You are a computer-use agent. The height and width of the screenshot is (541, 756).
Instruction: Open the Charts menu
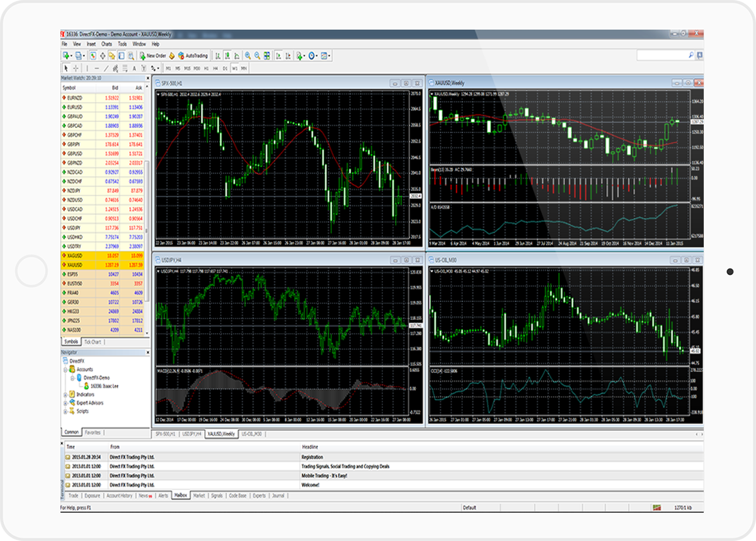106,44
